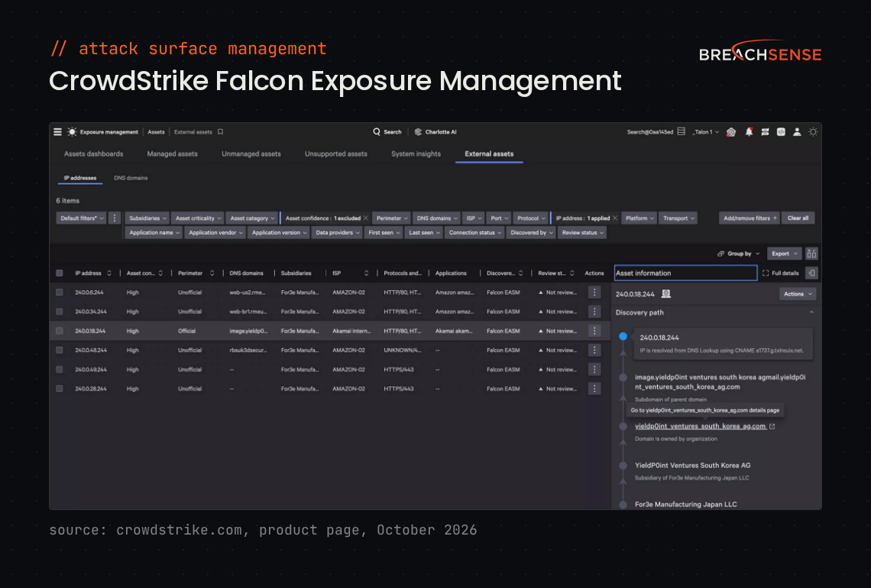Check the row for 240.0.34.244
The image size is (871, 588).
(60, 312)
